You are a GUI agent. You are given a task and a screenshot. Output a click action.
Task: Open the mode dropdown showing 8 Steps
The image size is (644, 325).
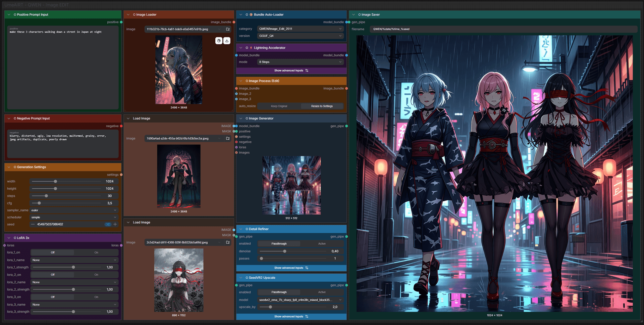(x=301, y=62)
